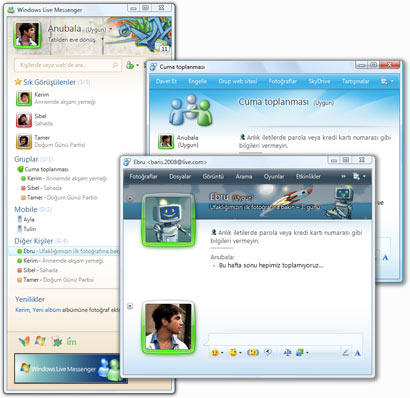Open favorite contact Sibel with red avatar

click(x=35, y=120)
